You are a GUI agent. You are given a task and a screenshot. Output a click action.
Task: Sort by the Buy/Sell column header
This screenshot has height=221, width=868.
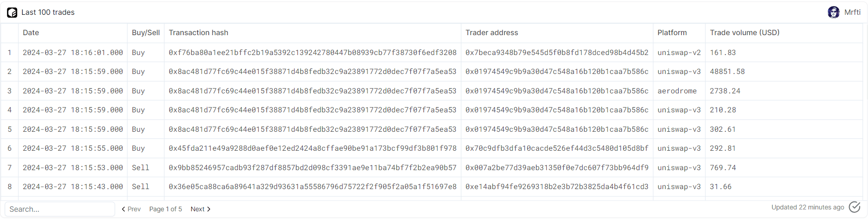coord(146,33)
